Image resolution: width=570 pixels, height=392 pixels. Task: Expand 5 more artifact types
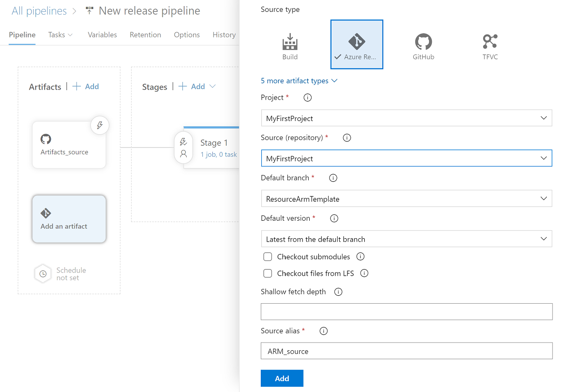pyautogui.click(x=299, y=81)
